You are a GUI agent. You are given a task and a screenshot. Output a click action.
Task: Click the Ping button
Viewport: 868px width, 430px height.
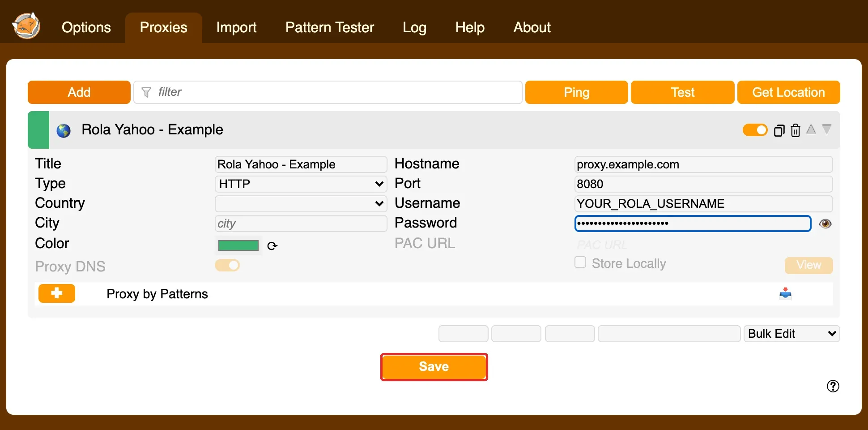[577, 92]
